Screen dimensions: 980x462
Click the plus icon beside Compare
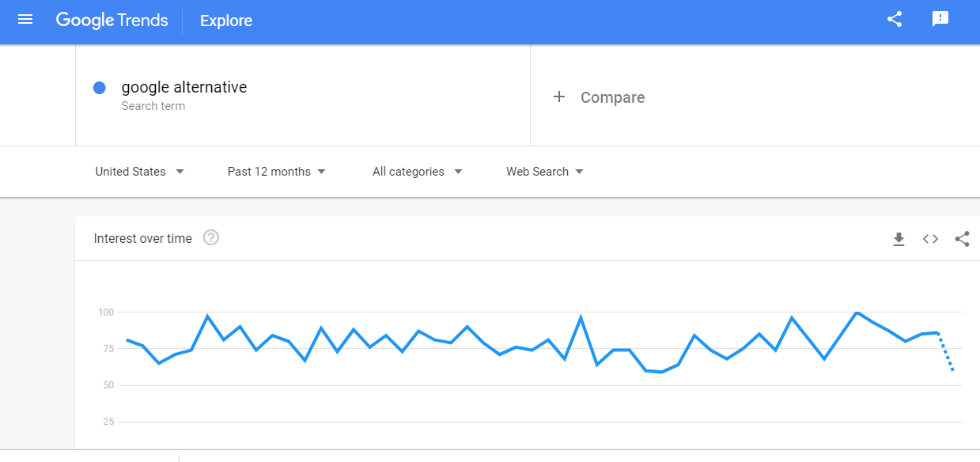tap(559, 97)
